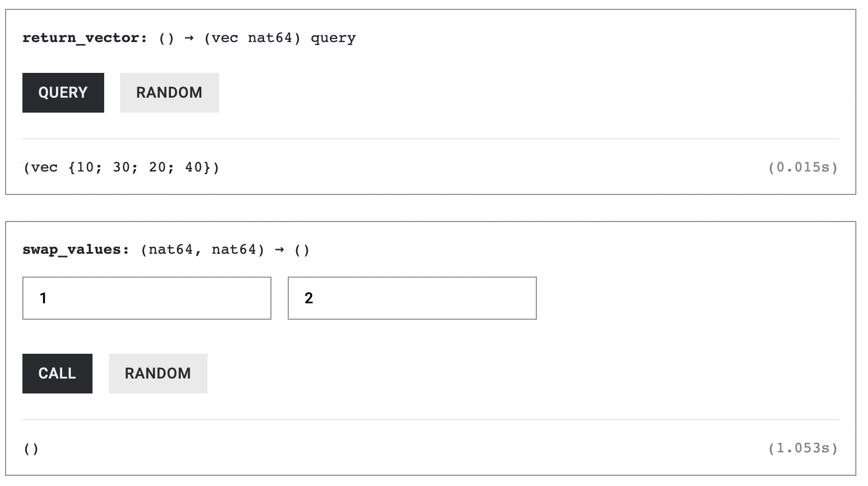The height and width of the screenshot is (486, 868).
Task: Click the value 10 in the vector output
Action: pos(85,167)
